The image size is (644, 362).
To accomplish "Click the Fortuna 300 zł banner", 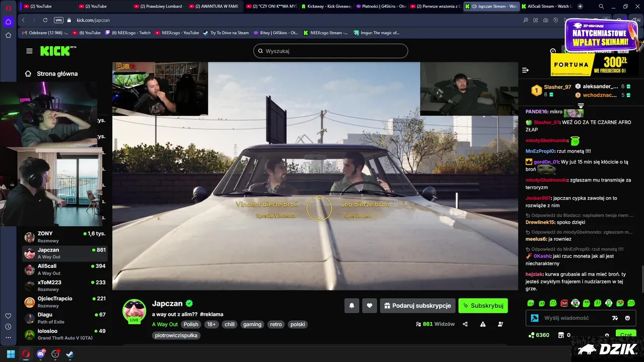I will point(595,64).
